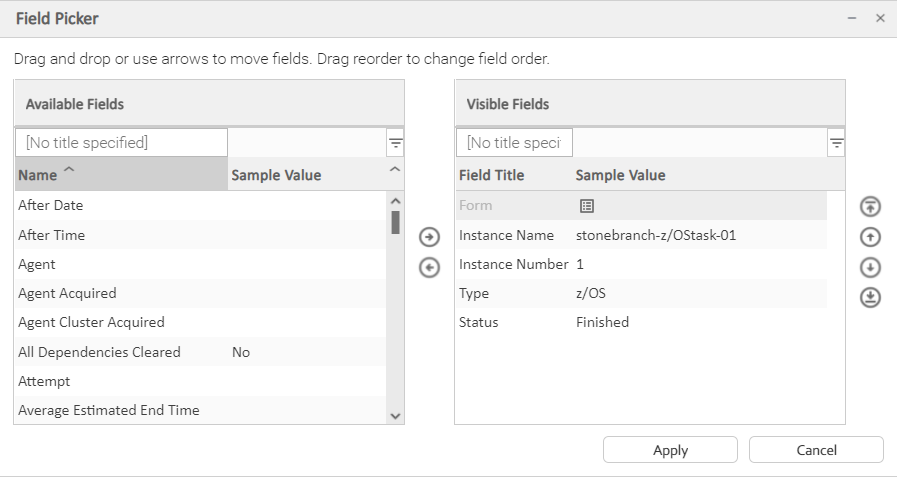Click the move-left arrow to remove field
Screen dimensions: 897x477
point(429,267)
